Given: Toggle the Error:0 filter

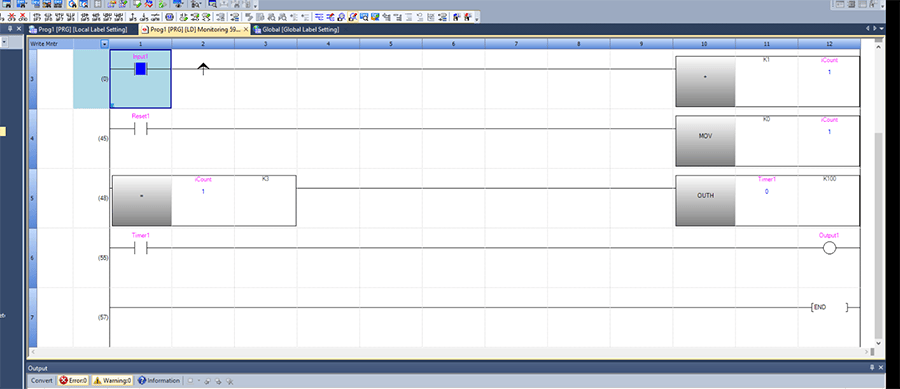Looking at the screenshot, I should click(73, 380).
